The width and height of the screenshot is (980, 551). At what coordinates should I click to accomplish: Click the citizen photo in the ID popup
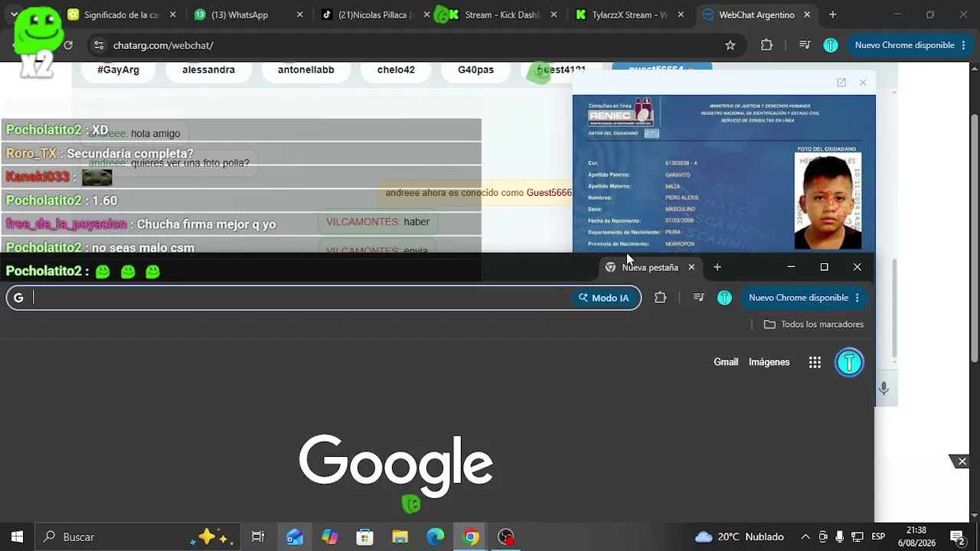point(828,201)
